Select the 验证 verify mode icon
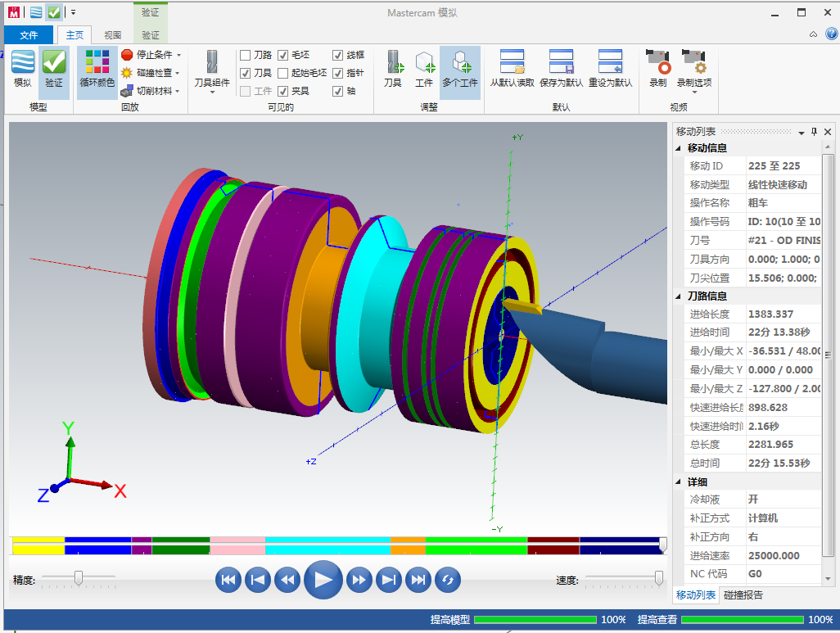840x633 pixels. tap(54, 69)
